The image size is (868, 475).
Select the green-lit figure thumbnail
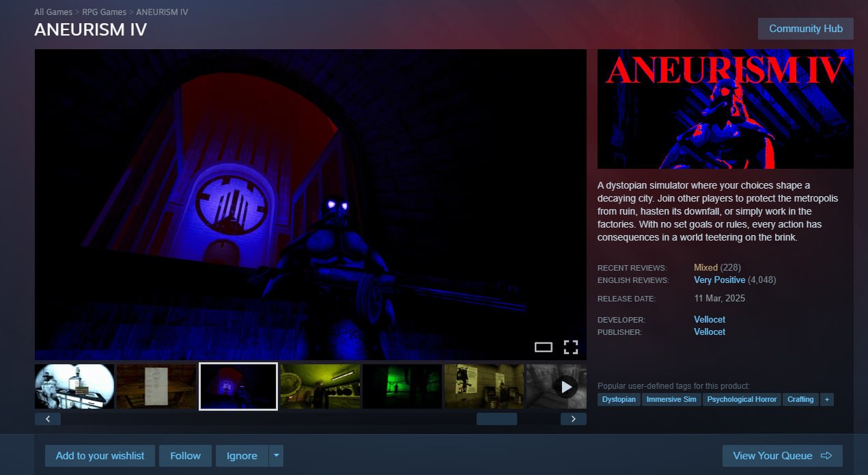402,386
